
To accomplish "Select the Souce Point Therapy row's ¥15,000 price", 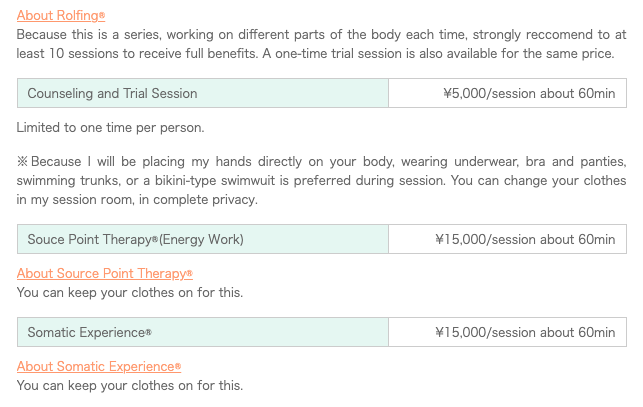I will pyautogui.click(x=507, y=239).
